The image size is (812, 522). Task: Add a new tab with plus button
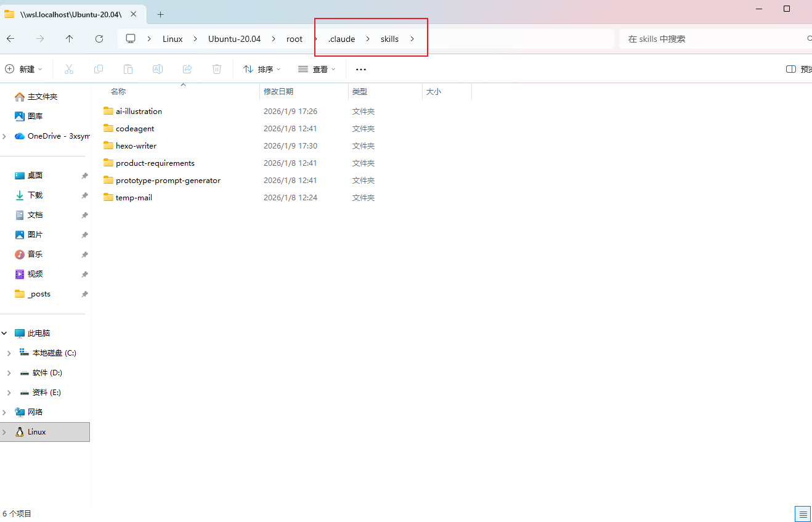pos(160,14)
